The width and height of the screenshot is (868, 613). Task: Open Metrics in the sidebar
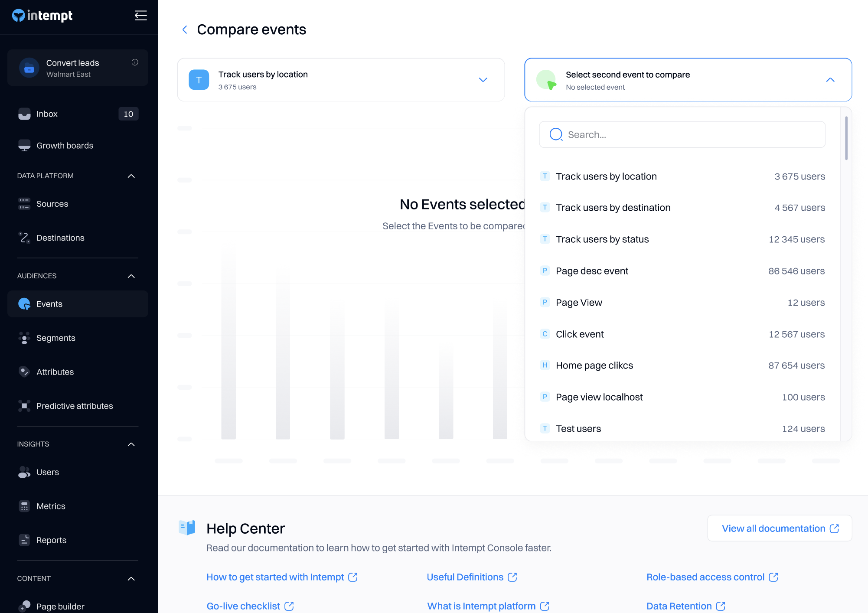[x=51, y=506]
